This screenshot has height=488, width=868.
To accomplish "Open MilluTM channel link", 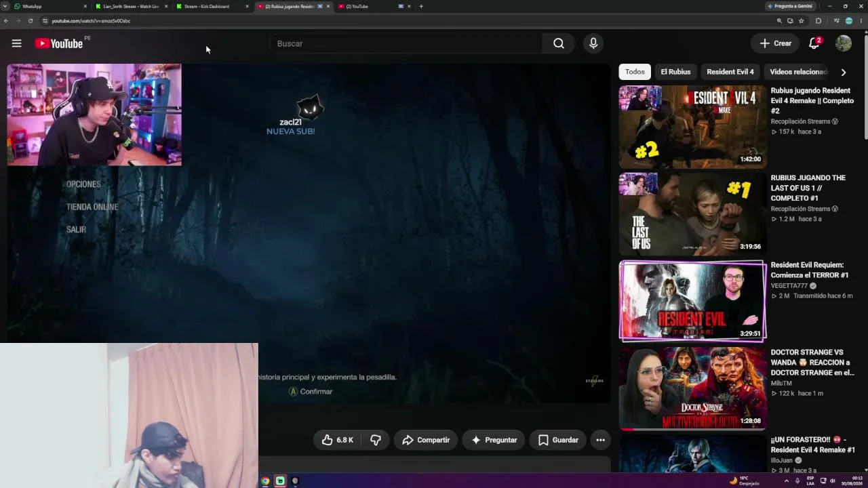I will pyautogui.click(x=781, y=383).
